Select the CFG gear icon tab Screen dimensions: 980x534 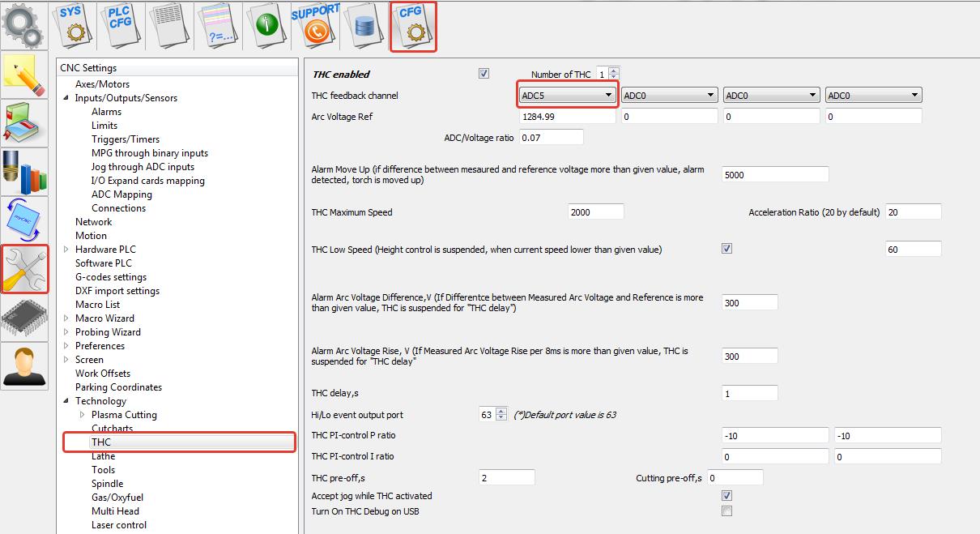(x=413, y=26)
